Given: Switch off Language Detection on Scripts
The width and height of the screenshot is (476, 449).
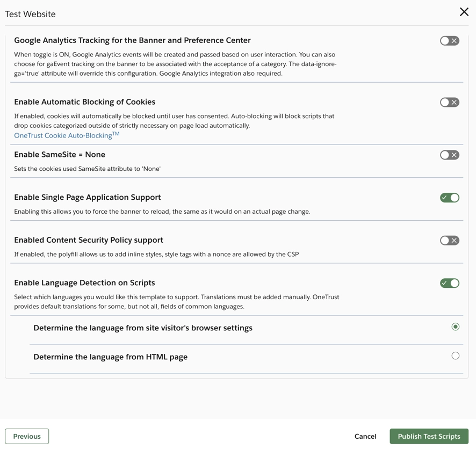Looking at the screenshot, I should tap(449, 284).
